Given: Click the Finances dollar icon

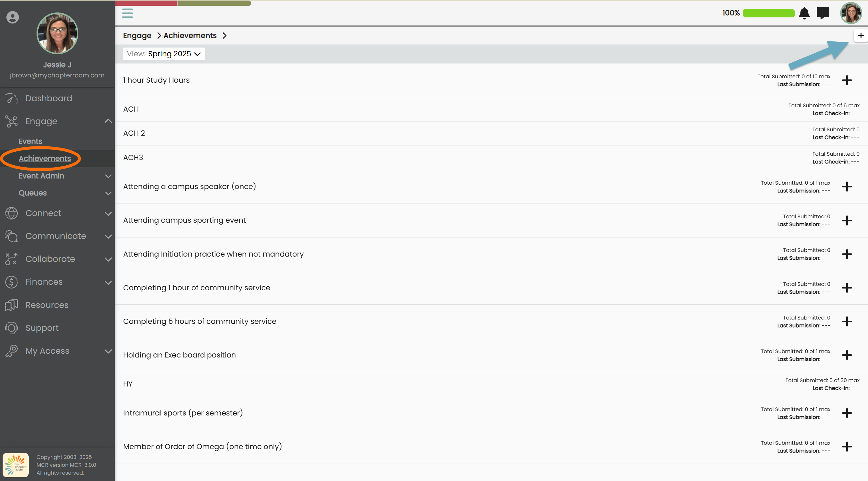Looking at the screenshot, I should 12,282.
